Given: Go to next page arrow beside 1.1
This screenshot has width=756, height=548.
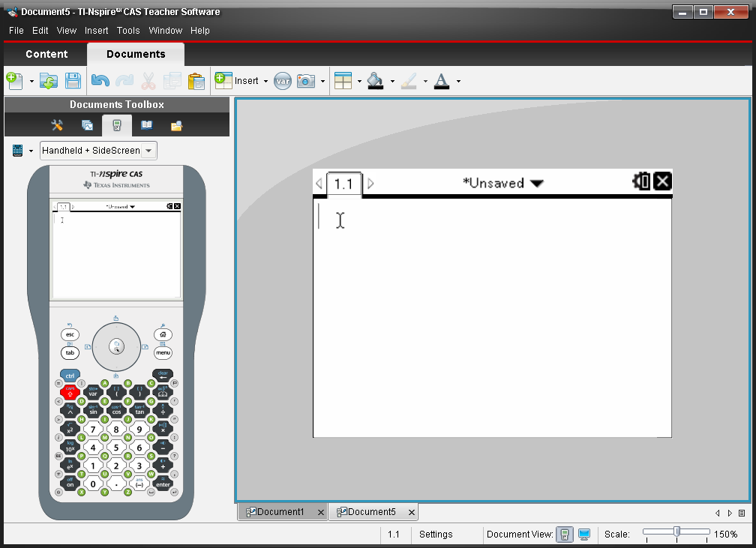Looking at the screenshot, I should pyautogui.click(x=370, y=183).
